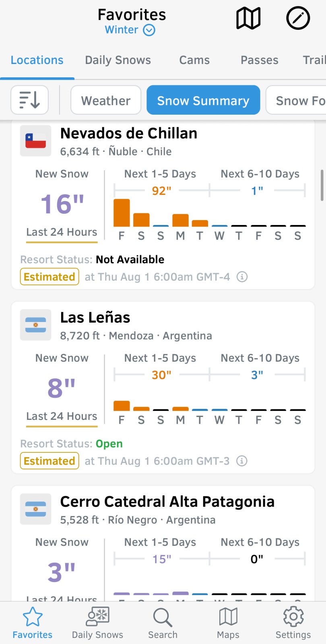Open the Nevados de Chillan location title
The height and width of the screenshot is (644, 326).
pos(129,133)
